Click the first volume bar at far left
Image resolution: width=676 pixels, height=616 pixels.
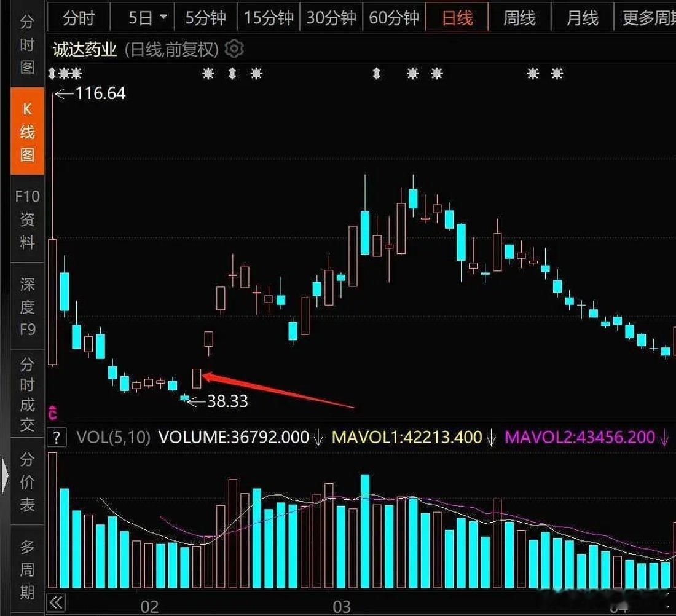click(x=53, y=520)
